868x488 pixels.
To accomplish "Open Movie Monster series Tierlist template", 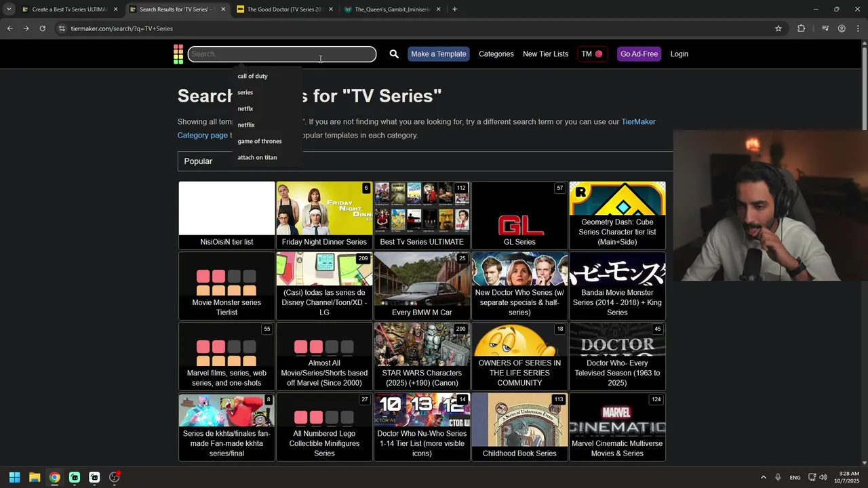I will tap(226, 286).
